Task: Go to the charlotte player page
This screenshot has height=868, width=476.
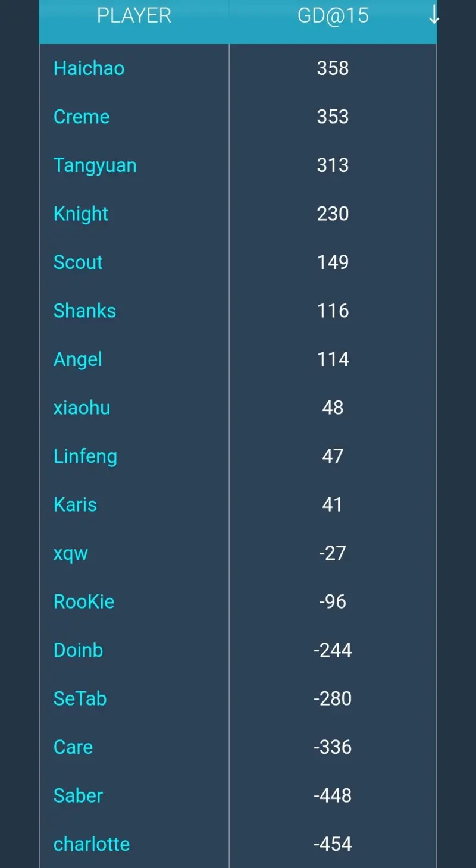Action: [92, 844]
